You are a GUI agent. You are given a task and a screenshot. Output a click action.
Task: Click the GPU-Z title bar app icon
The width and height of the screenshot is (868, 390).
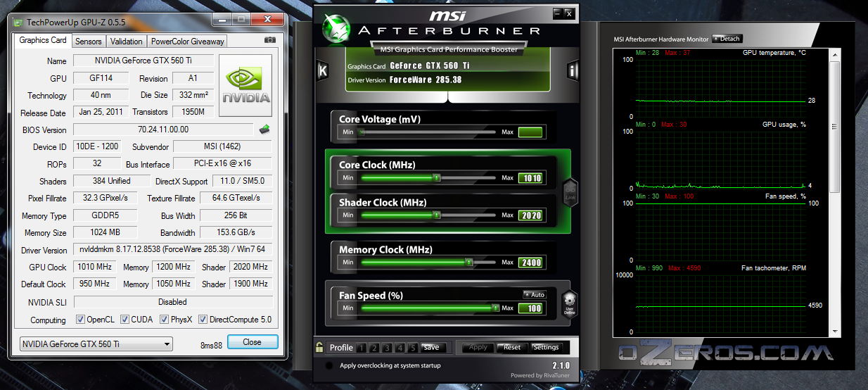pyautogui.click(x=18, y=22)
